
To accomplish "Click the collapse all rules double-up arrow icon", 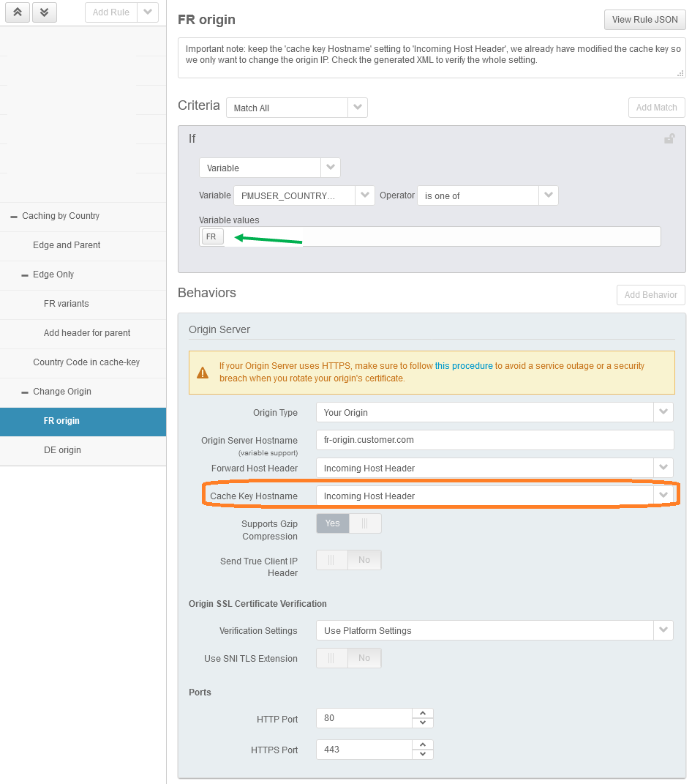I will coord(17,12).
